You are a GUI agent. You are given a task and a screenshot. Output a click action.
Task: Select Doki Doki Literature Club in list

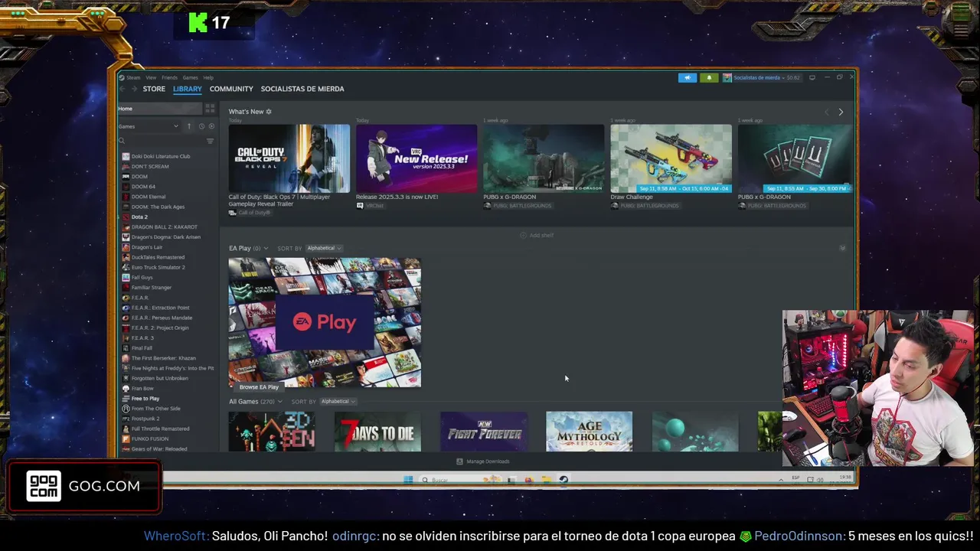[x=161, y=156]
